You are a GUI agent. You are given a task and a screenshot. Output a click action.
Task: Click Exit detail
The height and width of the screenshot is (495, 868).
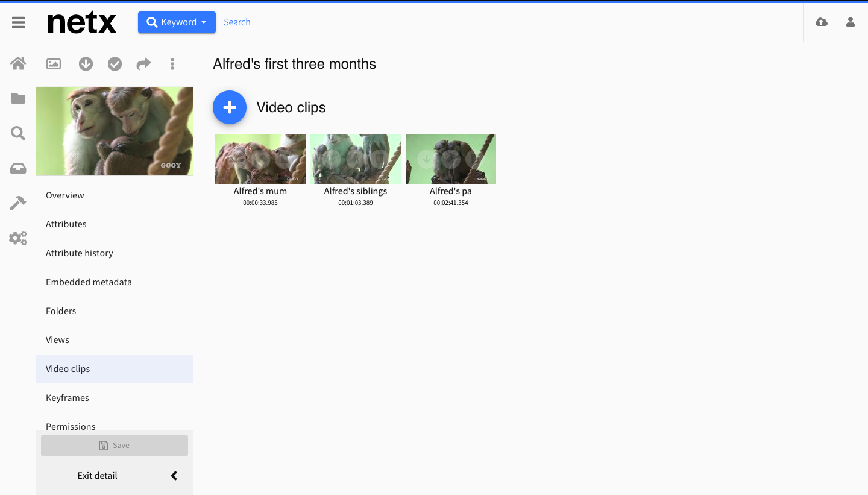pyautogui.click(x=97, y=476)
